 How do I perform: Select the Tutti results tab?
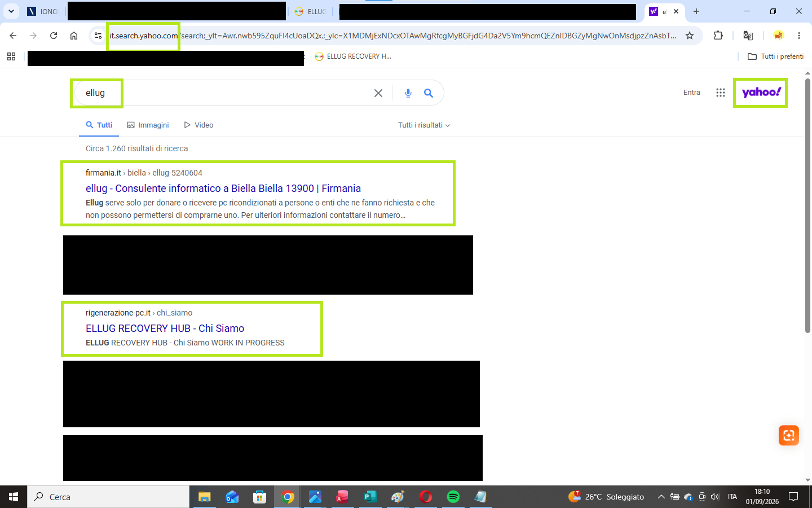(x=99, y=125)
